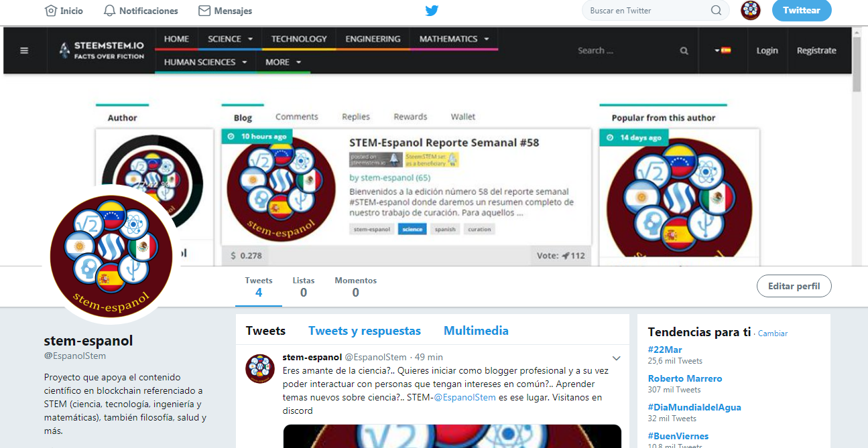Click the @EspanolStem handle under profile name
Viewport: 868px width, 448px height.
pyautogui.click(x=75, y=356)
